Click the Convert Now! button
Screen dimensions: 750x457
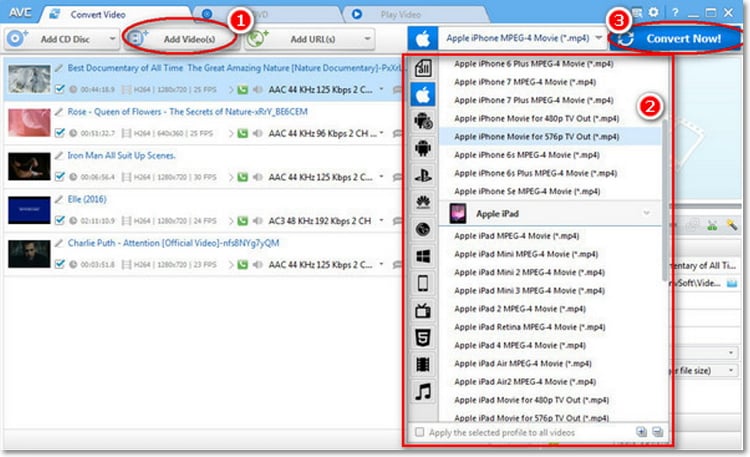(x=675, y=38)
